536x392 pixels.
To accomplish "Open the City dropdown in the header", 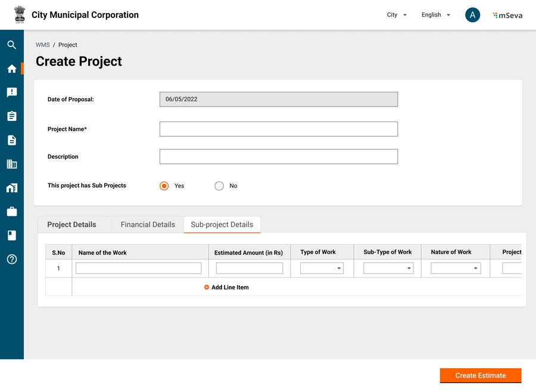I will click(397, 15).
